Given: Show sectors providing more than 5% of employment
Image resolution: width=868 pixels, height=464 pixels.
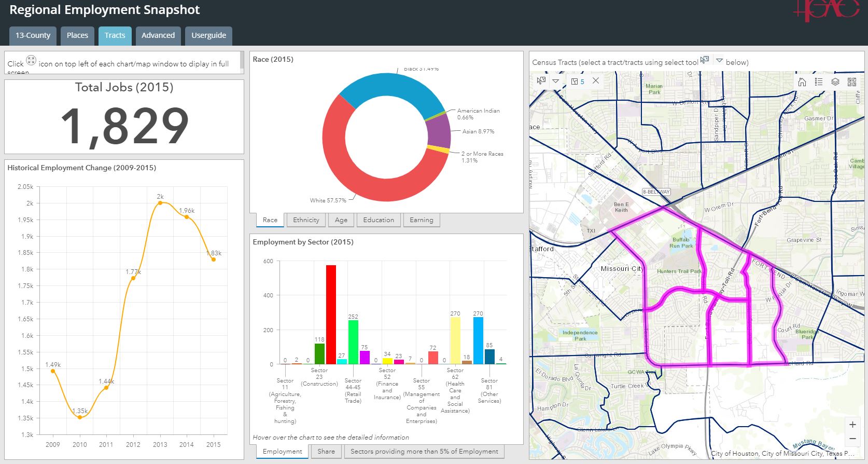Looking at the screenshot, I should [424, 452].
